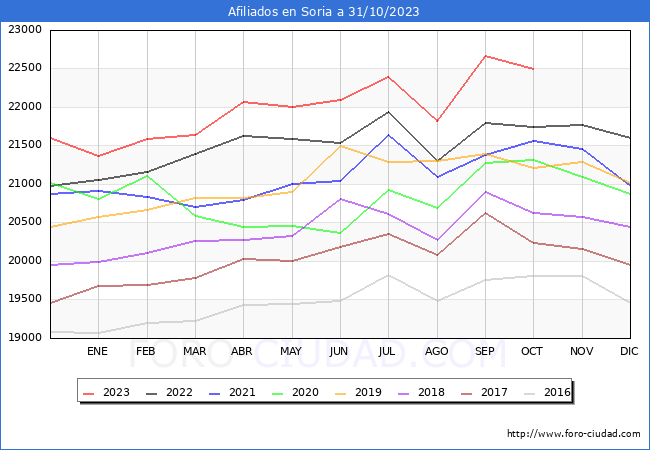650x450 pixels.
Task: Click the JUL month axis label
Action: pos(386,351)
